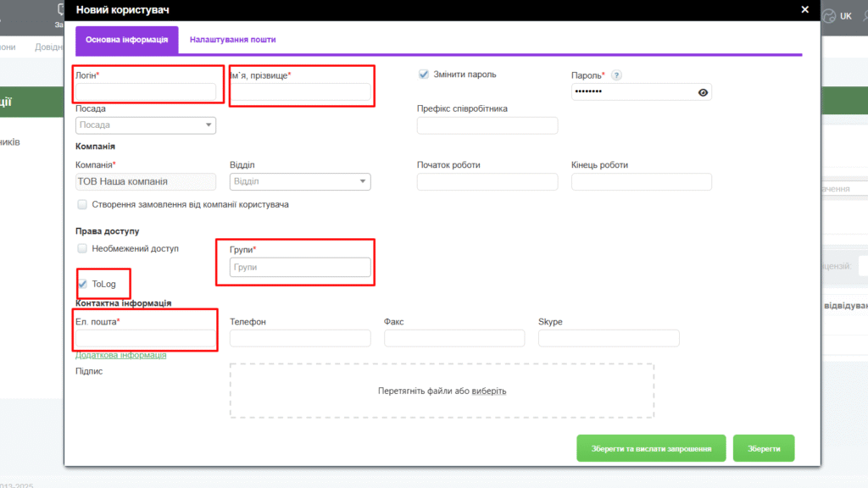This screenshot has height=488, width=868.
Task: Open the Групи selection field
Action: pos(300,268)
